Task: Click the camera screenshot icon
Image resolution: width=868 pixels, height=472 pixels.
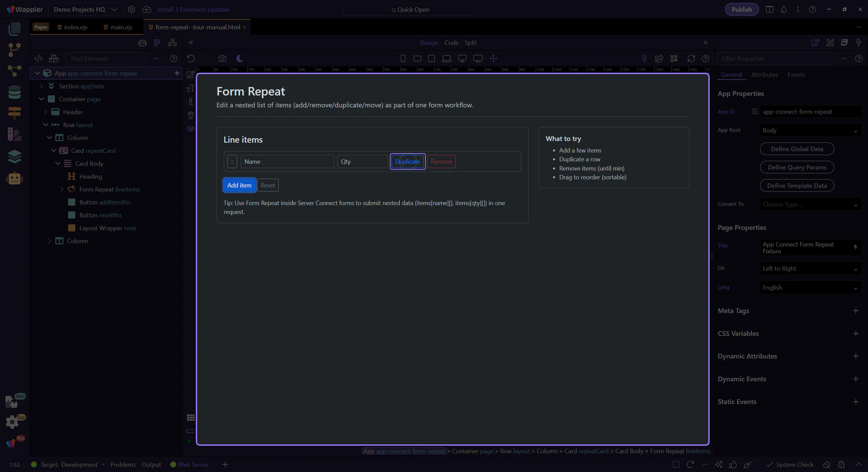Action: [222, 58]
